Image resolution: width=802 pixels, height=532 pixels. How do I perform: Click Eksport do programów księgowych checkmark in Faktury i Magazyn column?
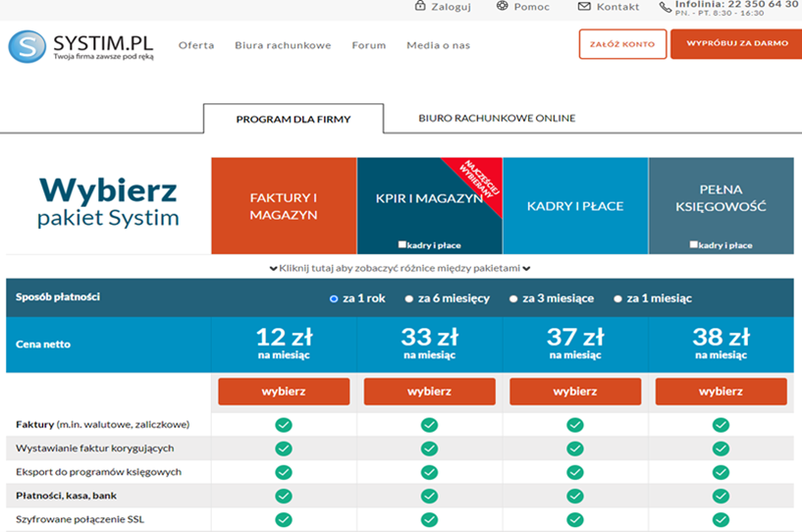click(x=284, y=472)
